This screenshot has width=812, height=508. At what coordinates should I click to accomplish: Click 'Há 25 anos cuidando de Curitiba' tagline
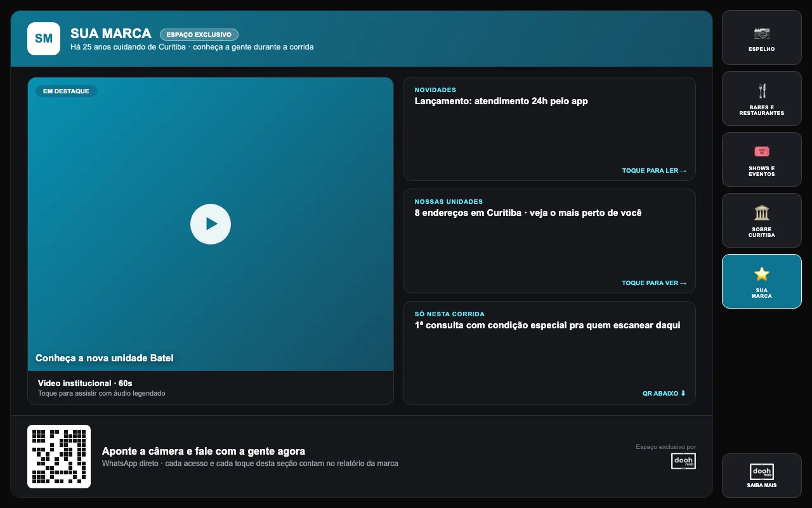(129, 47)
